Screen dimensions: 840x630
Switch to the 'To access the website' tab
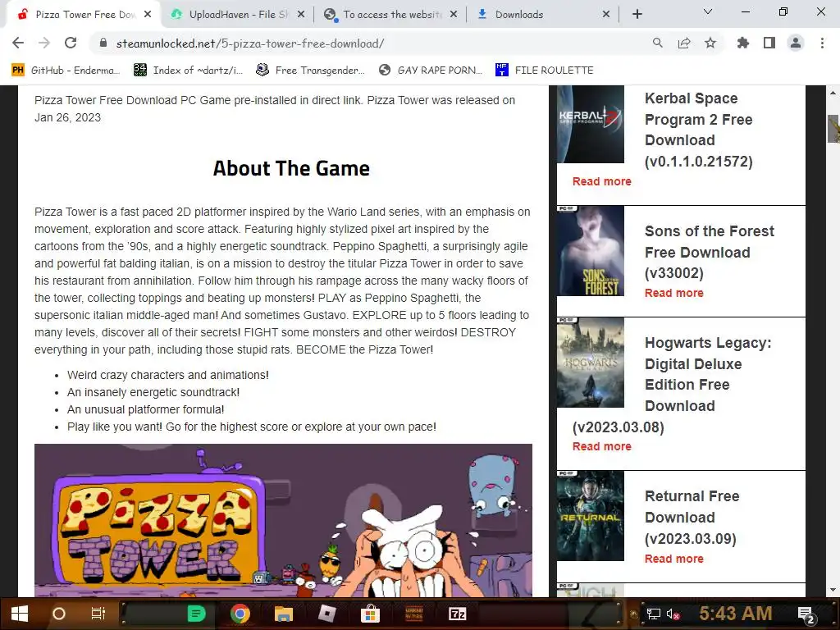[390, 15]
